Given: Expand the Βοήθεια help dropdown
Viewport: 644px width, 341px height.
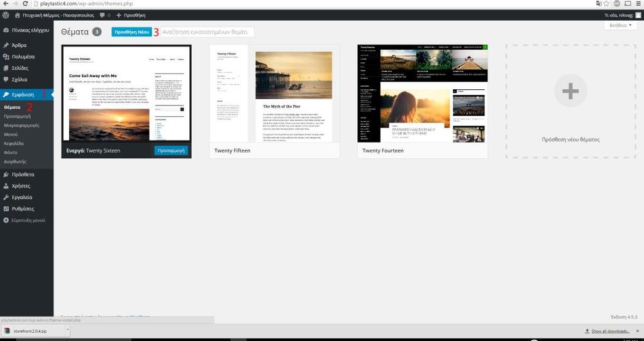Looking at the screenshot, I should coord(621,26).
